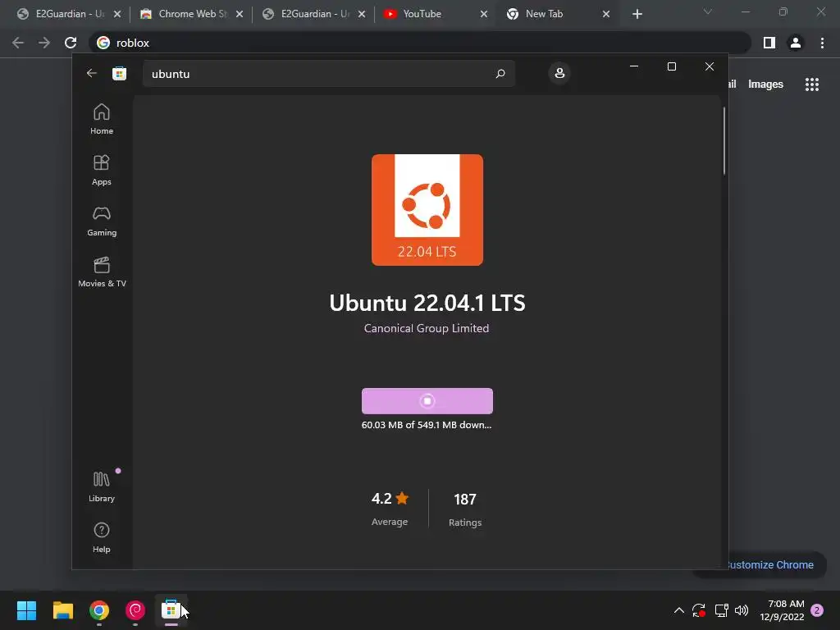Image resolution: width=840 pixels, height=630 pixels.
Task: Click Canonical Group Limited publisher link
Action: point(427,328)
